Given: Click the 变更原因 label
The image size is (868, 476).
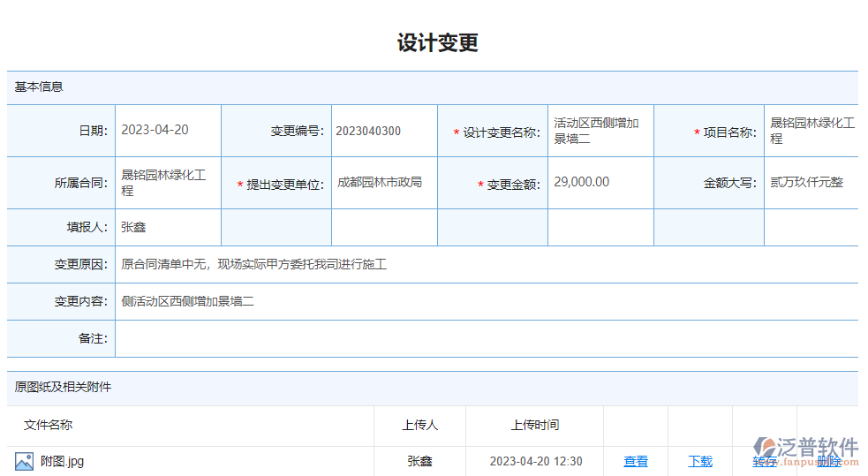Looking at the screenshot, I should coord(81,265).
